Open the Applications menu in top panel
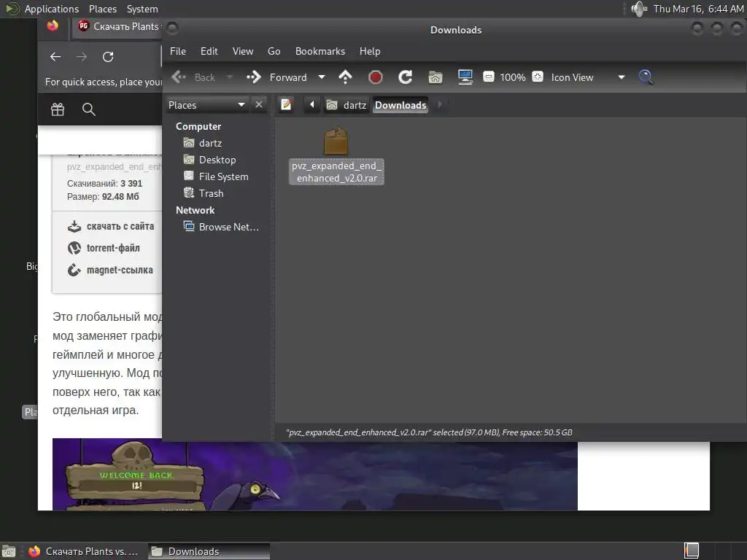Image resolution: width=747 pixels, height=560 pixels. (52, 9)
